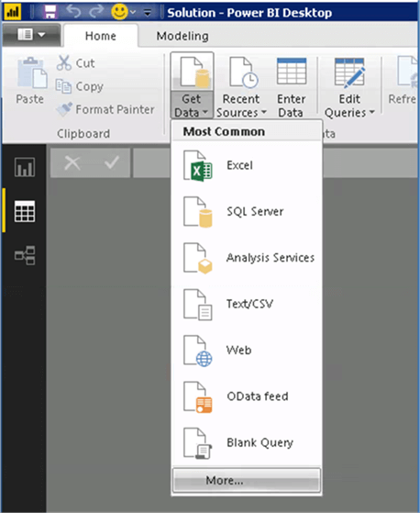Choose Web data source
The image size is (420, 513).
(247, 350)
